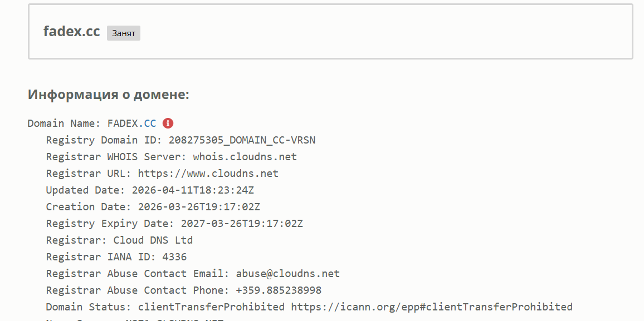The width and height of the screenshot is (644, 321).
Task: Click the registrar name Cloud DNS Ltd
Action: [153, 240]
